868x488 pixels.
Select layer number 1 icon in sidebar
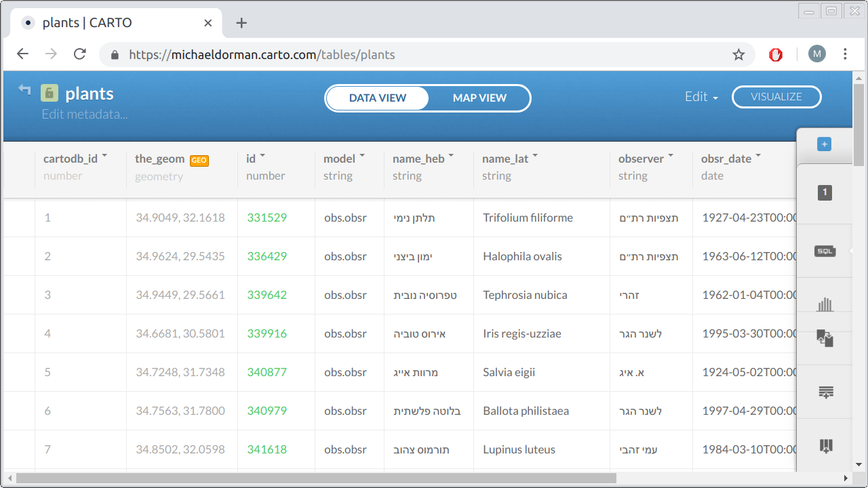(x=825, y=192)
